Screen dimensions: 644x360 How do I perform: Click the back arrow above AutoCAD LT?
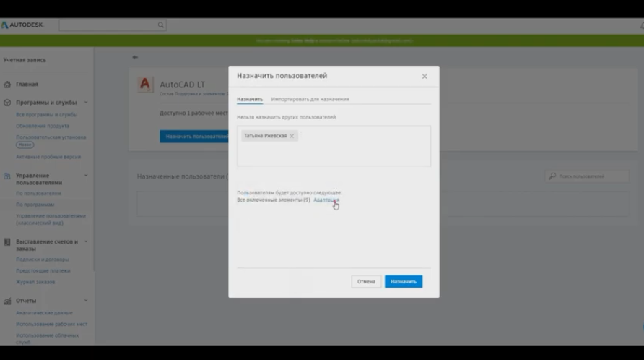click(135, 57)
